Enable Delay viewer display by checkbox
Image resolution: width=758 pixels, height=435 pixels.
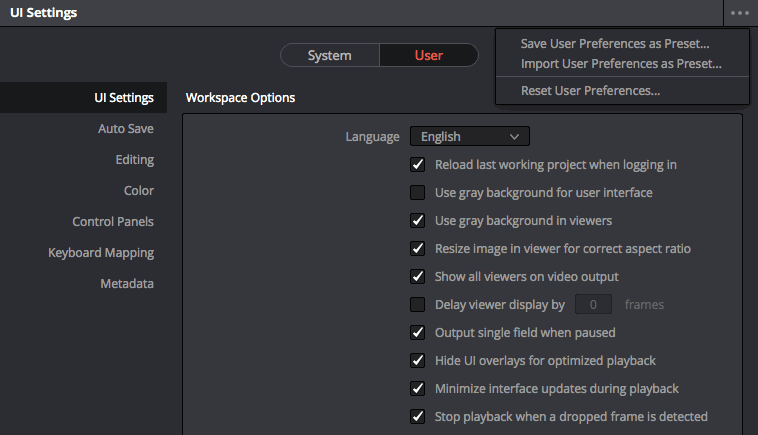tap(418, 305)
